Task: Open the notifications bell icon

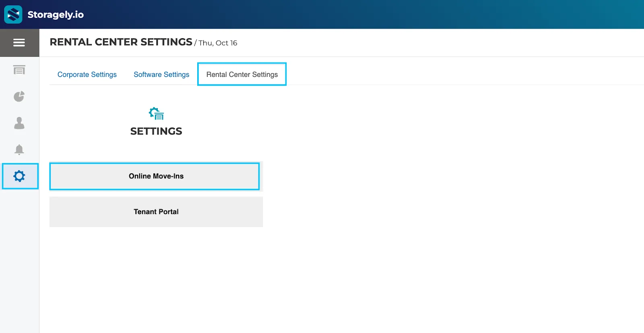Action: coord(19,150)
